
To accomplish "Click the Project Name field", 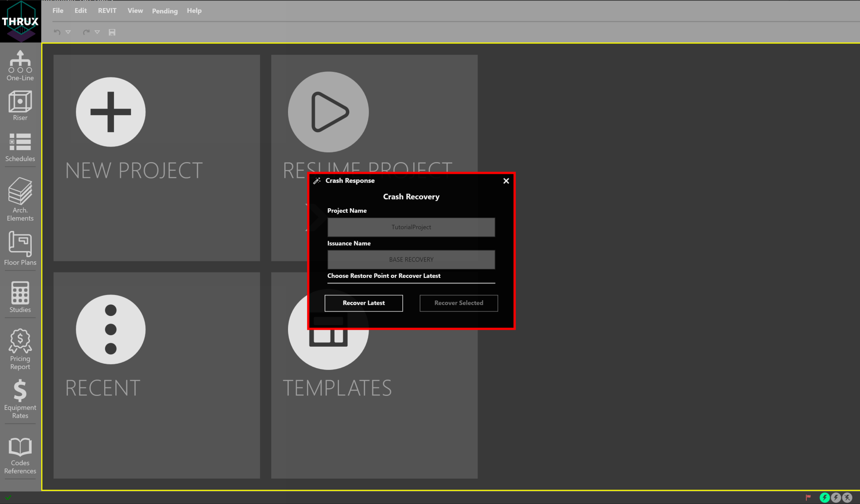I will tap(411, 227).
